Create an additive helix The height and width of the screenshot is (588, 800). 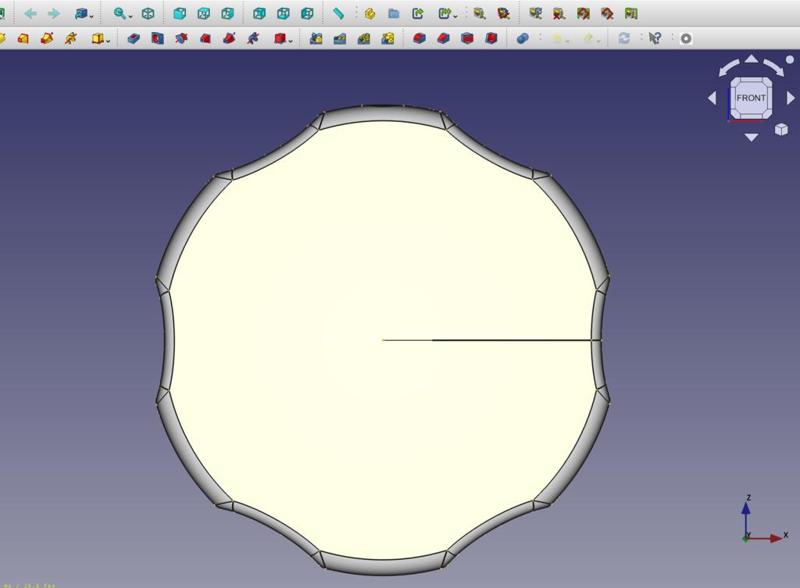(71, 38)
